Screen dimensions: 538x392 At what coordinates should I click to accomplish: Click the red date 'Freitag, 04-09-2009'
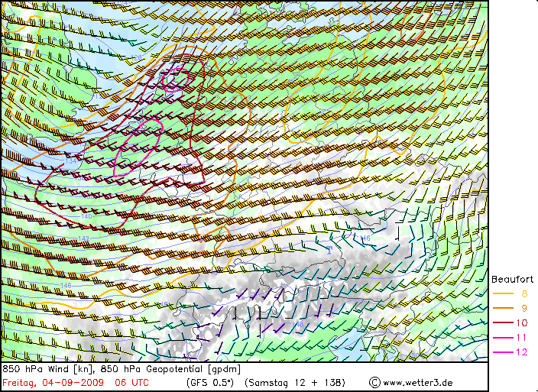(x=53, y=382)
